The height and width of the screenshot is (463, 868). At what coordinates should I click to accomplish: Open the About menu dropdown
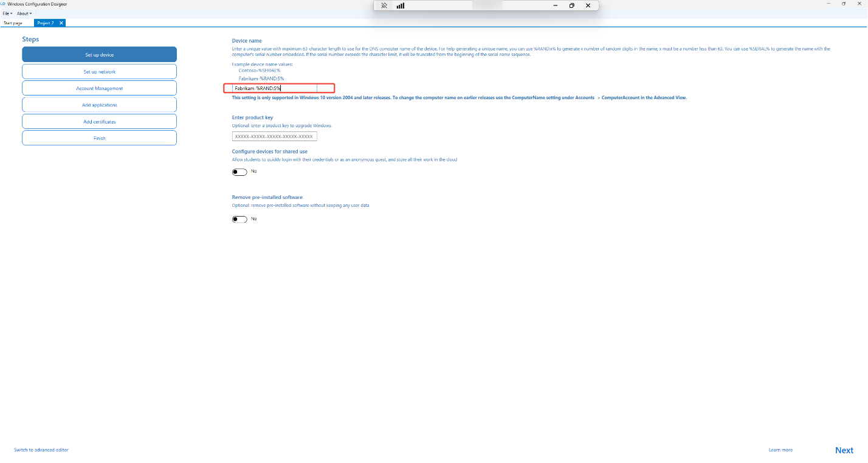(x=24, y=13)
